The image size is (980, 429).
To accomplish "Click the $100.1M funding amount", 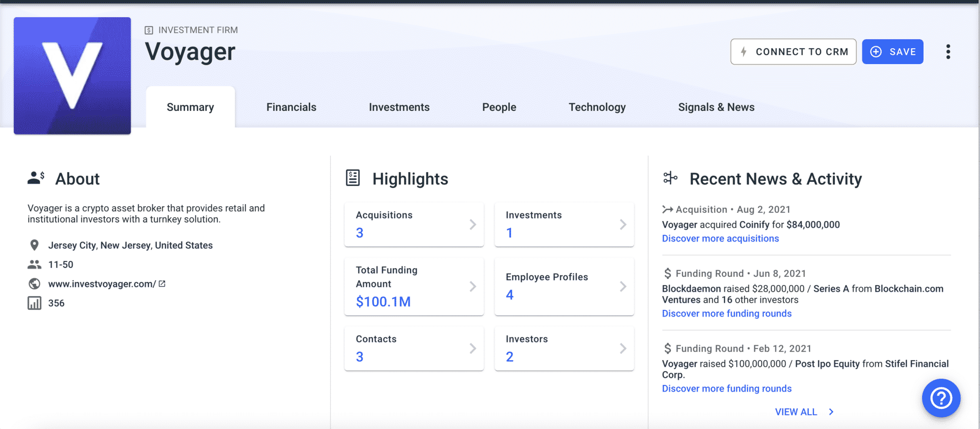I will (383, 302).
